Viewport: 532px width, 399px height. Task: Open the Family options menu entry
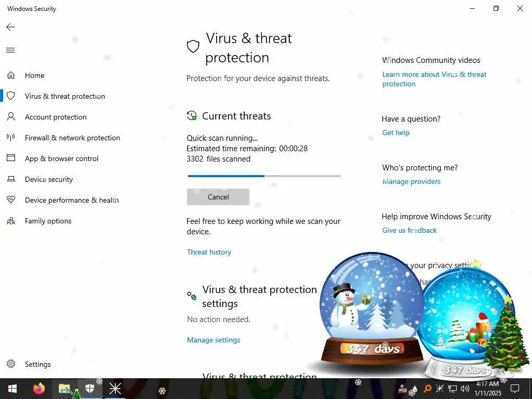click(48, 221)
